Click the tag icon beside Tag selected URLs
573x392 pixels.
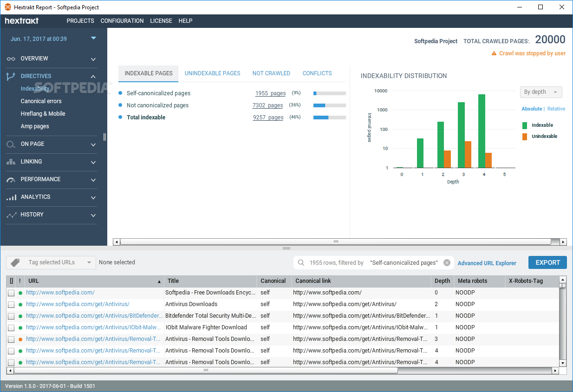click(15, 262)
